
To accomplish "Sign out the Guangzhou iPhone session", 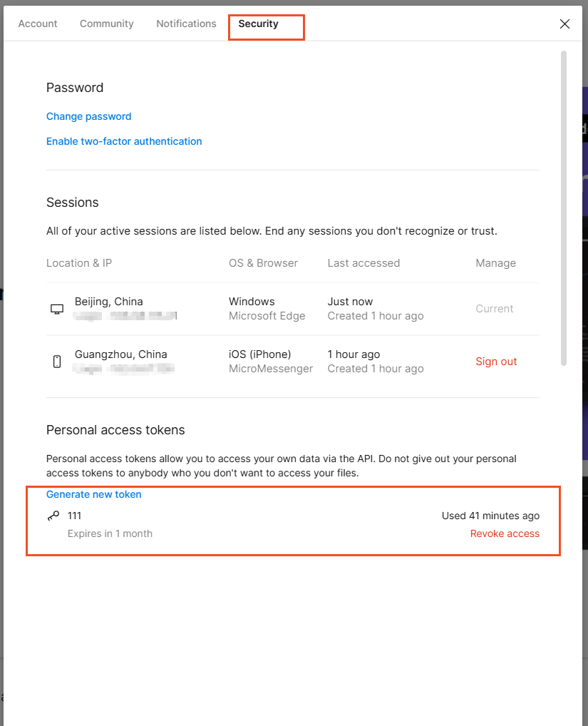I will point(496,362).
